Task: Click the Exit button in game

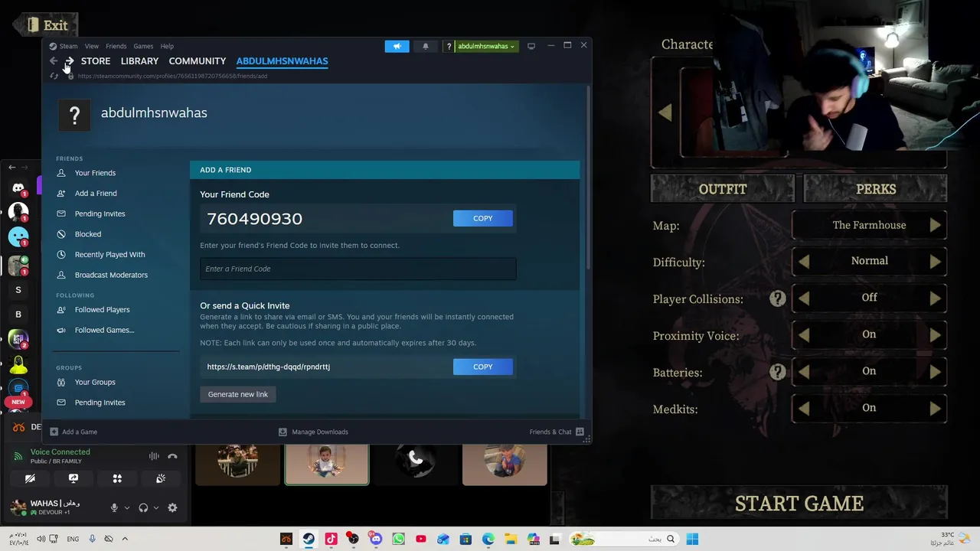Action: pos(46,25)
